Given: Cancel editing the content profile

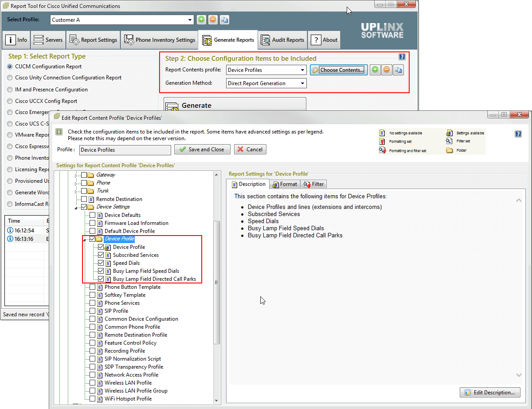Looking at the screenshot, I should pyautogui.click(x=250, y=149).
